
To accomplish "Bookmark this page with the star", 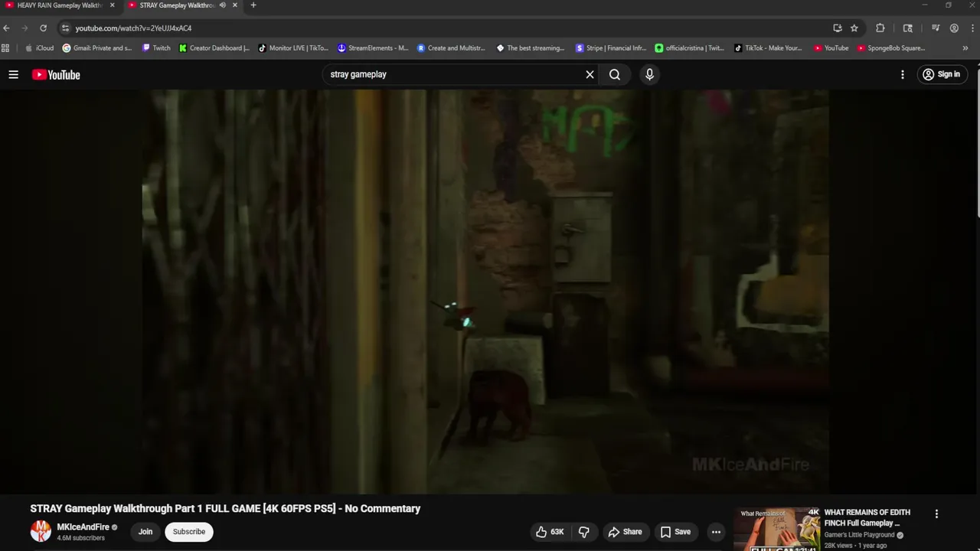I will [854, 28].
